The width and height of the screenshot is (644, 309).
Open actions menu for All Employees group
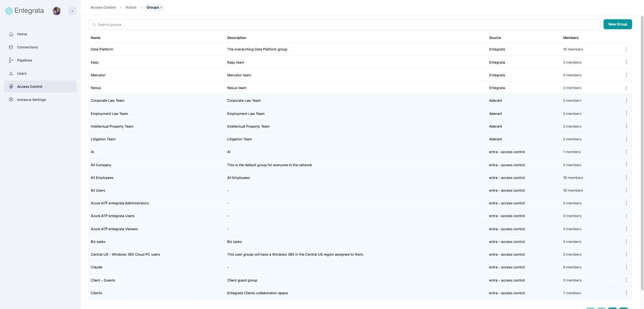point(626,178)
